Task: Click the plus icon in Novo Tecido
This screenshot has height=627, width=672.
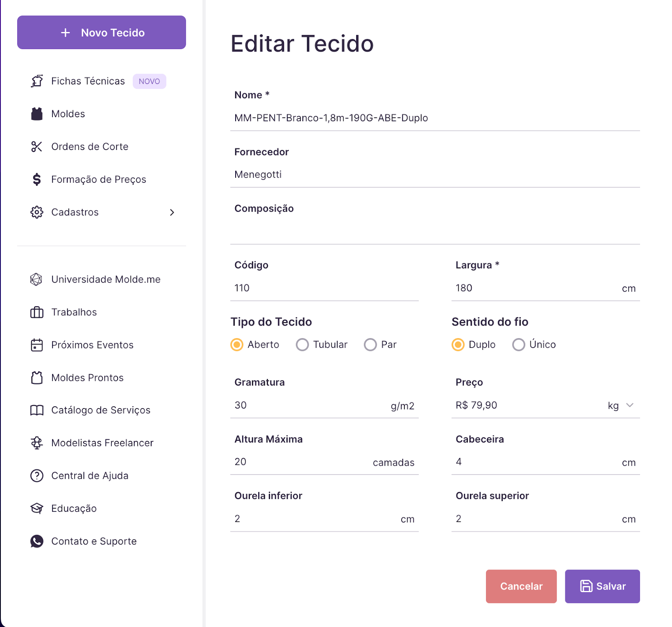Action: tap(66, 33)
